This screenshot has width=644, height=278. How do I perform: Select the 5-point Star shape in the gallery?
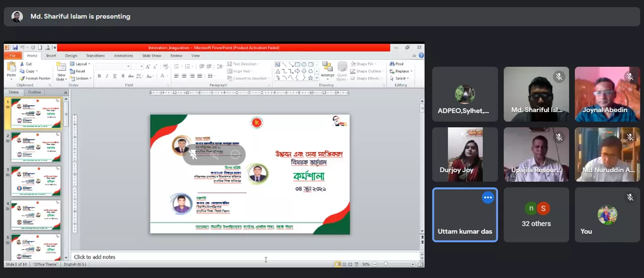[x=310, y=77]
